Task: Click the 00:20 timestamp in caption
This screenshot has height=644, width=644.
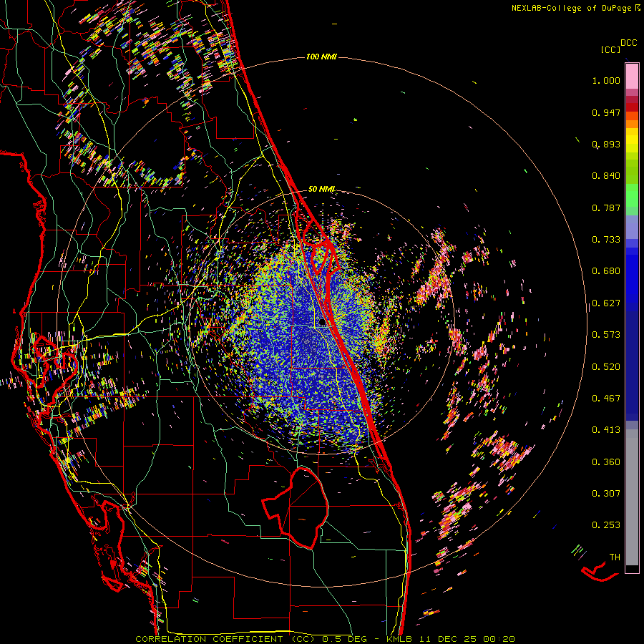Action: pyautogui.click(x=499, y=639)
